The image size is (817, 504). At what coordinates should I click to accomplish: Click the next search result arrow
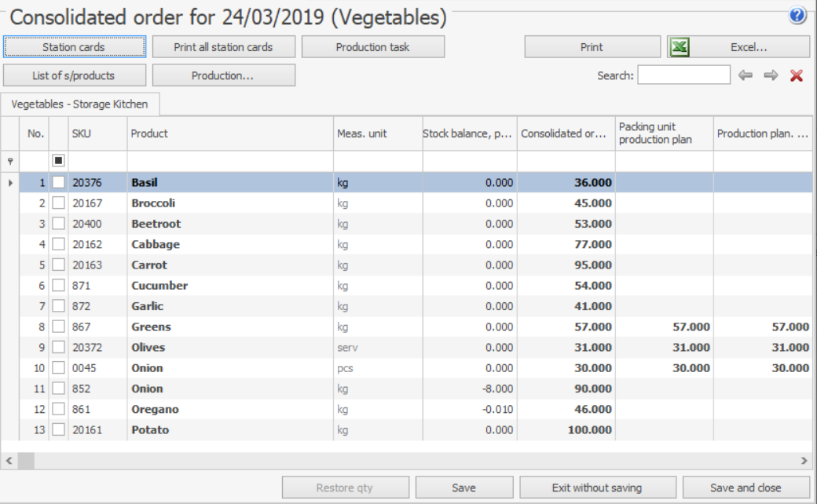[771, 75]
